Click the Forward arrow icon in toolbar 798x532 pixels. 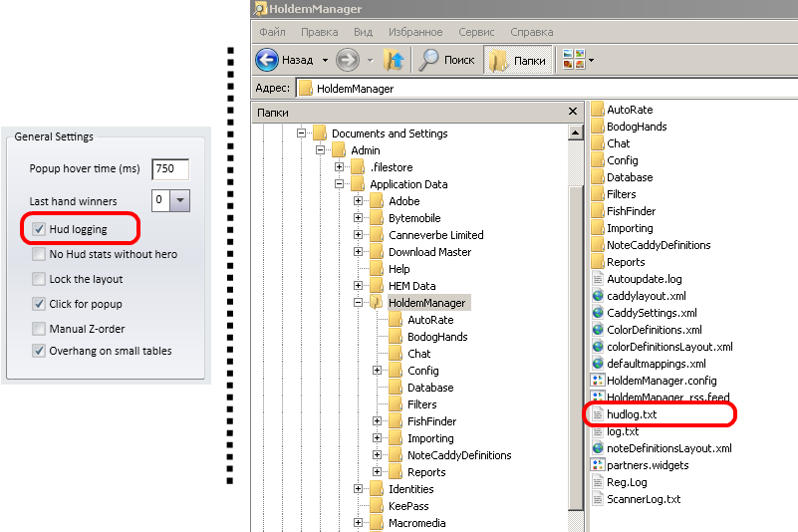pos(348,60)
